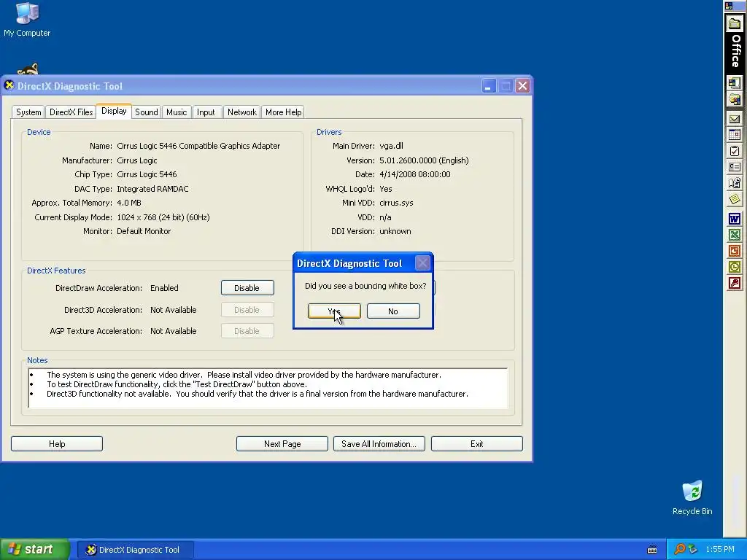Open the Recycle Bin icon
The height and width of the screenshot is (560, 747).
[x=692, y=497]
